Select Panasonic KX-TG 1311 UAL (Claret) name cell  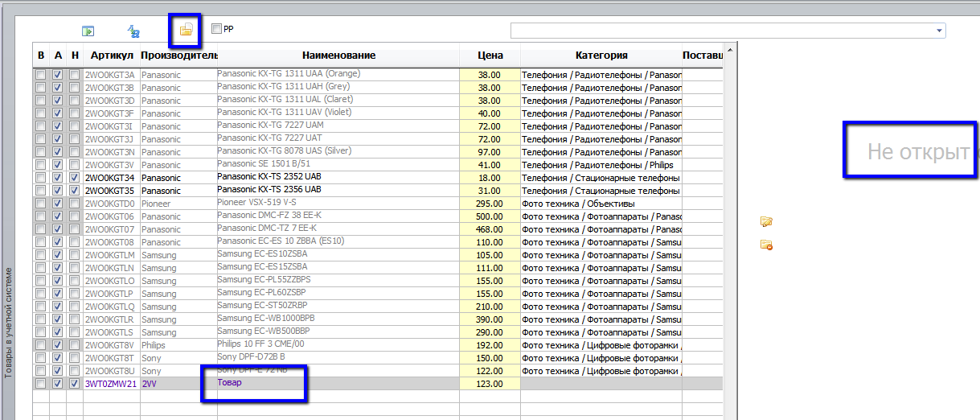[x=338, y=100]
